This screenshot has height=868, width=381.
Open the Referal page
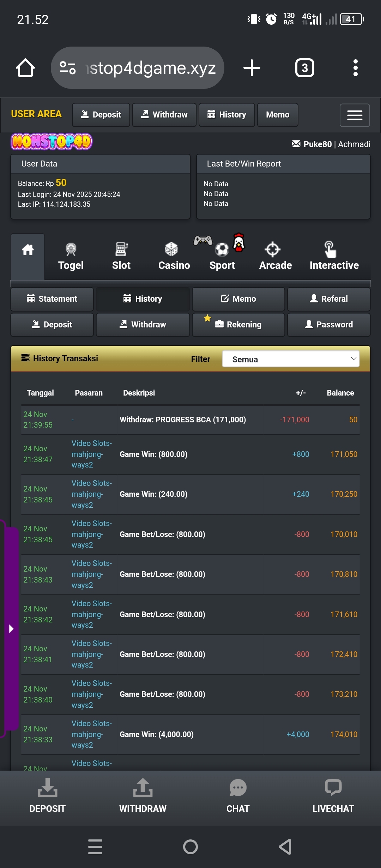click(x=329, y=299)
